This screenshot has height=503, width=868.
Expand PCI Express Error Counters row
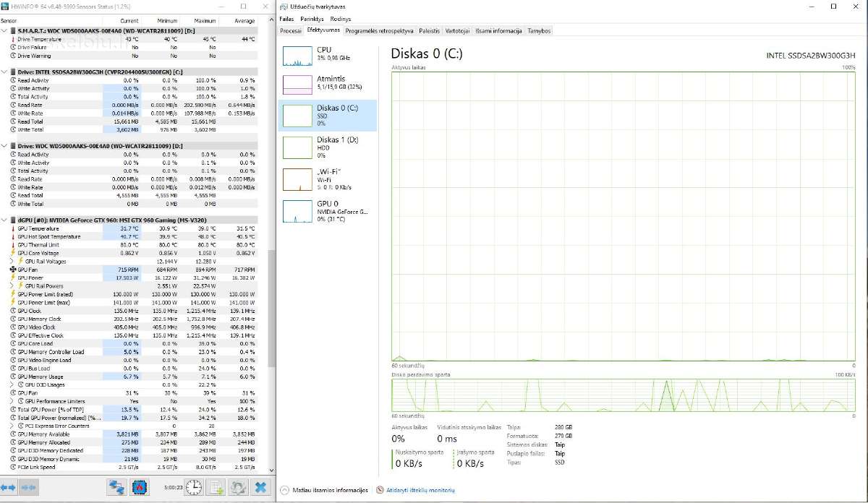point(12,426)
